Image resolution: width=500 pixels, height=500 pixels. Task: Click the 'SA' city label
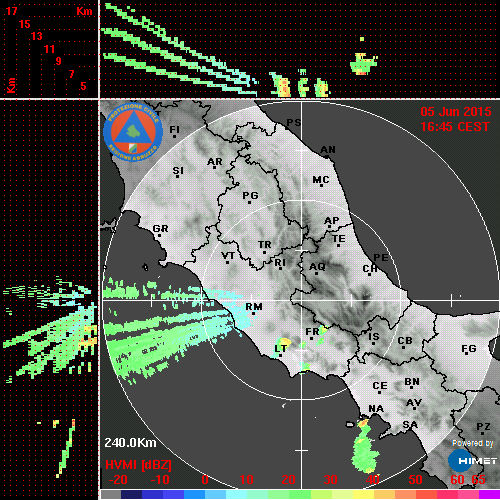410,425
